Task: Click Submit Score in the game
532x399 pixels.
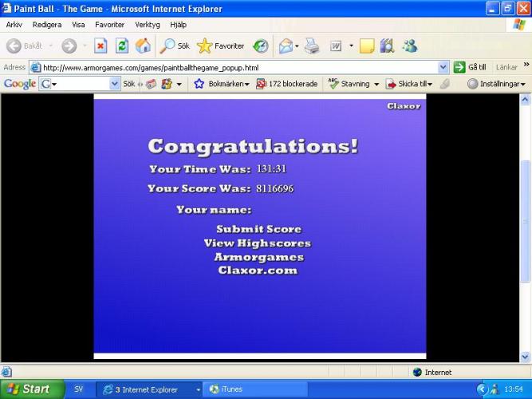Action: pyautogui.click(x=258, y=229)
